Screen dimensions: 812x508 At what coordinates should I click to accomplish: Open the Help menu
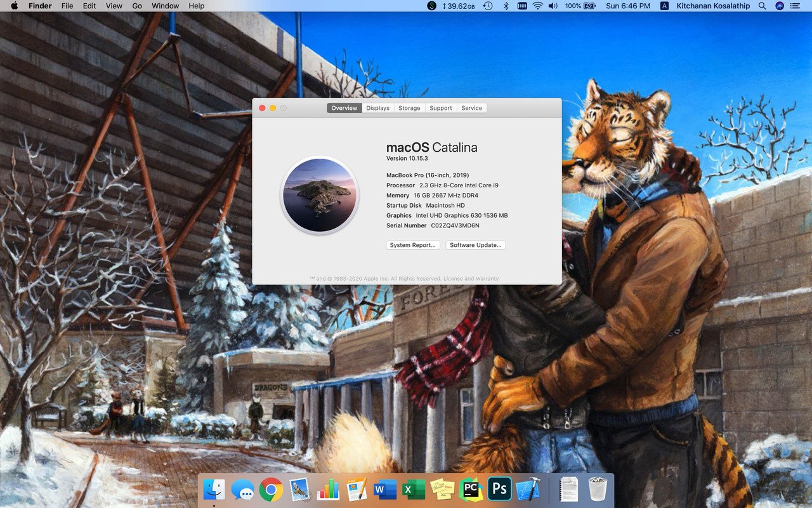click(197, 6)
